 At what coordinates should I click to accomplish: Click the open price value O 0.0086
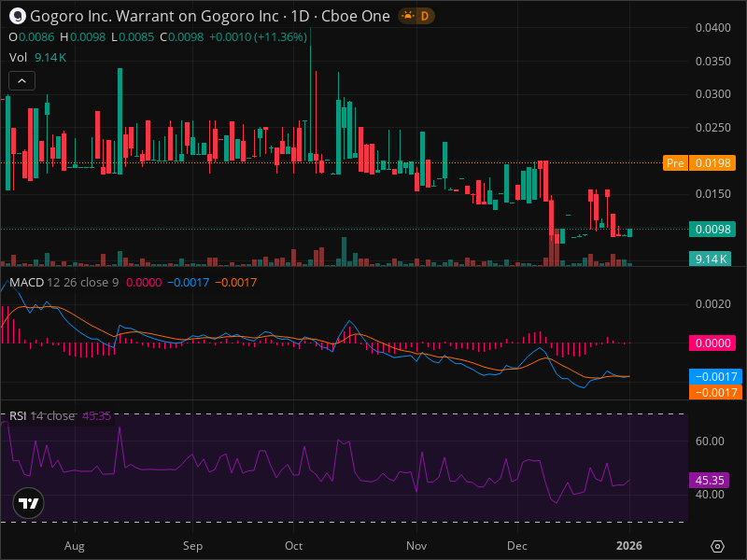(x=32, y=37)
